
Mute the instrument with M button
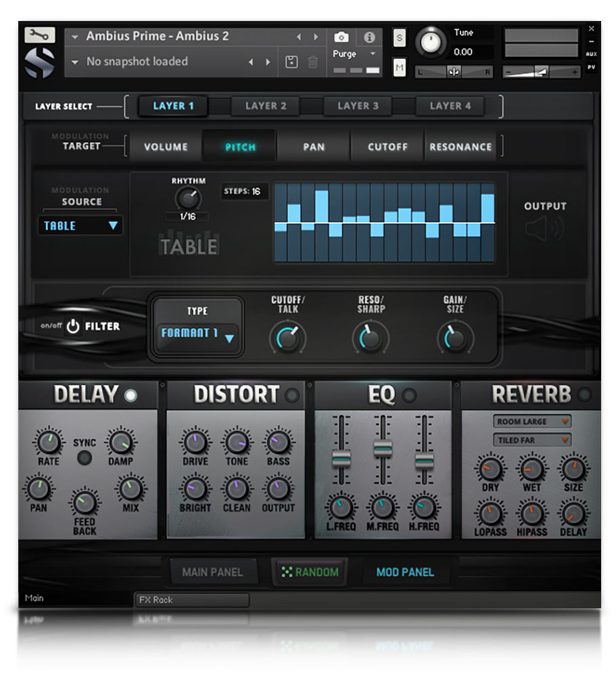[400, 67]
